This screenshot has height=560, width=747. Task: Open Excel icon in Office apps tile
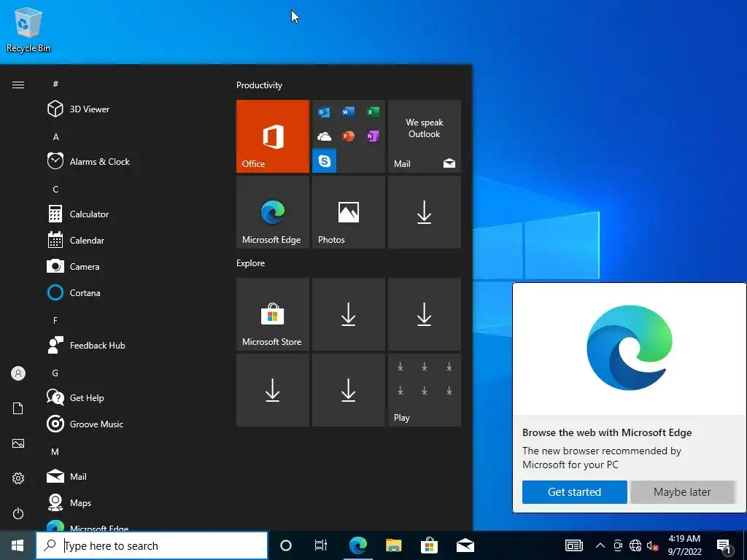click(x=373, y=112)
